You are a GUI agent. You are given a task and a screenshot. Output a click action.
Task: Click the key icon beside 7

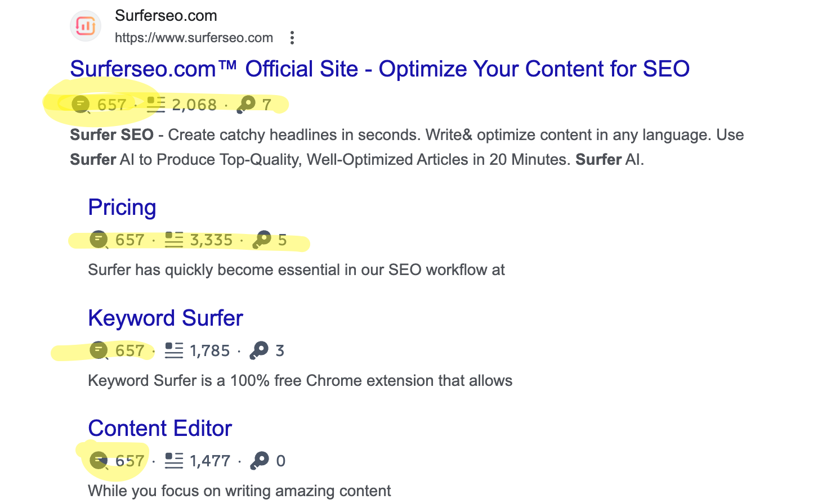246,105
